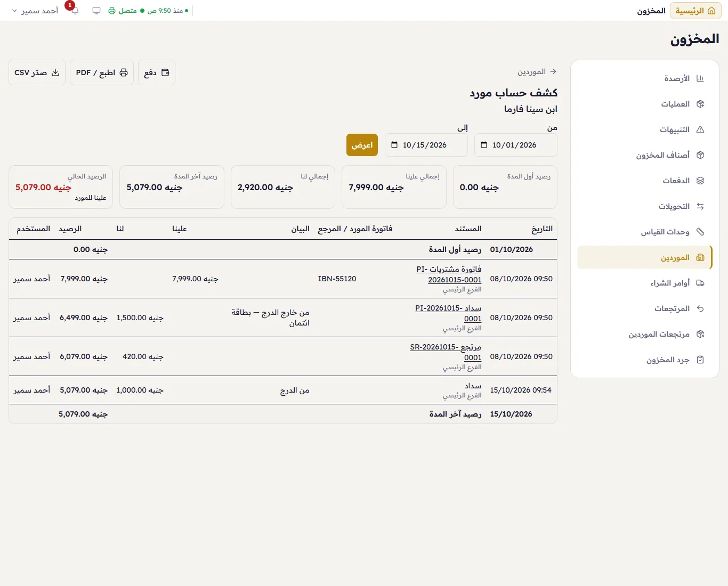Open مرتجعات الموردين sidebar item
728x586 pixels.
click(x=645, y=334)
